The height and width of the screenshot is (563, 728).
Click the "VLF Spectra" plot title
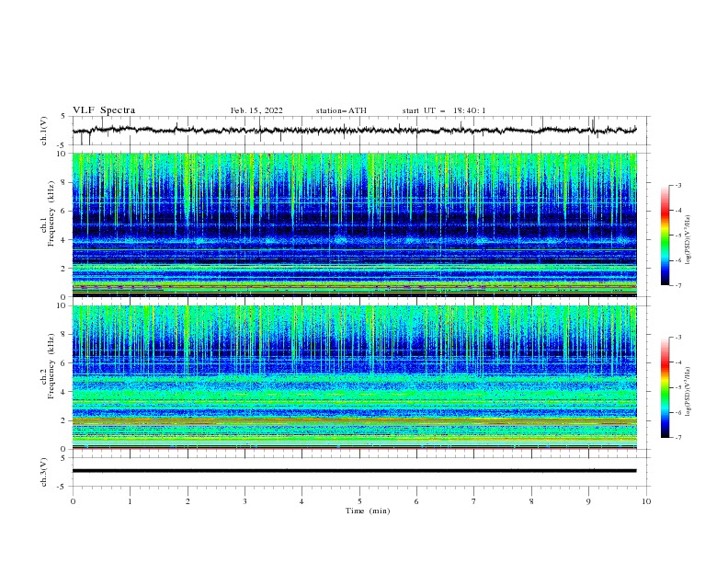(x=104, y=110)
